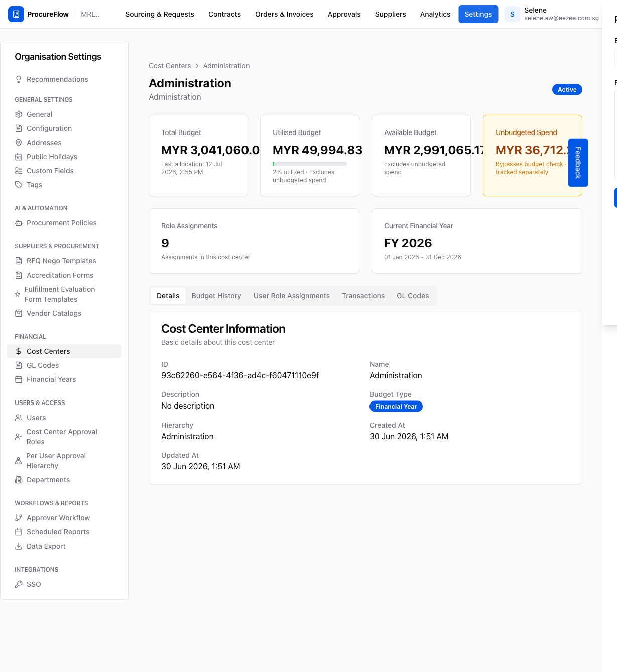Click the Approver Workflow branch icon
Viewport: 617px width, 672px height.
coord(19,518)
